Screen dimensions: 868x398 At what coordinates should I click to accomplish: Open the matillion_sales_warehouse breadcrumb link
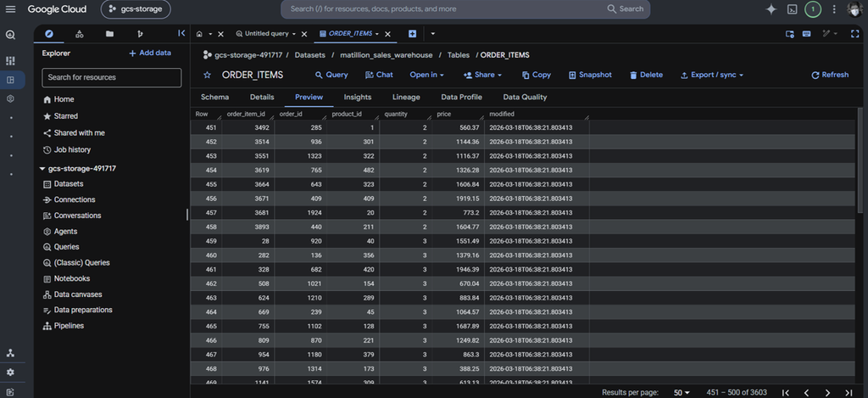click(387, 55)
